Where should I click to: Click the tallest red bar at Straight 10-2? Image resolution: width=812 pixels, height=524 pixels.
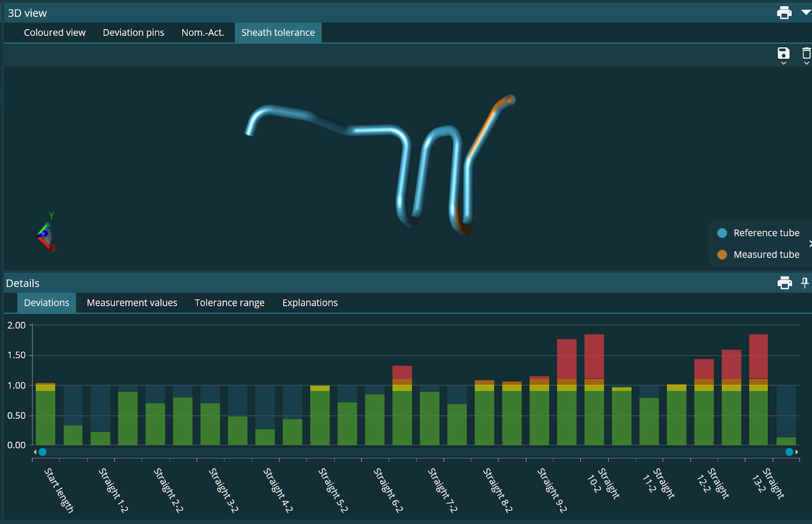click(594, 357)
